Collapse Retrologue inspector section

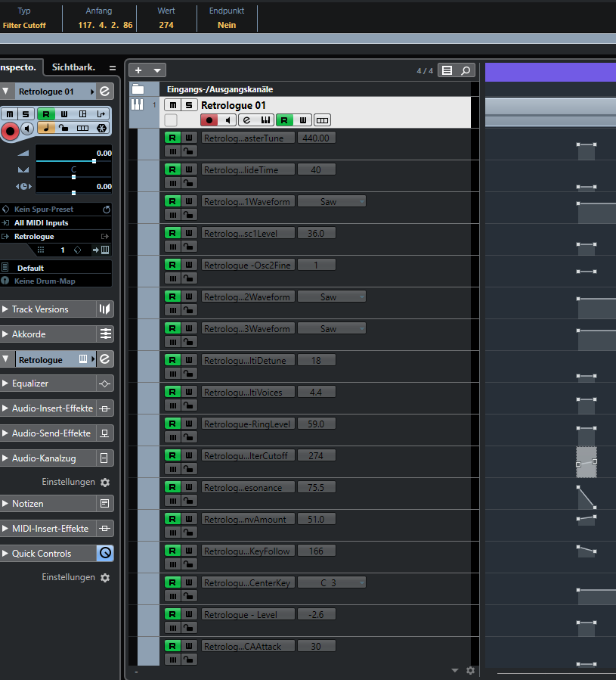click(x=5, y=359)
